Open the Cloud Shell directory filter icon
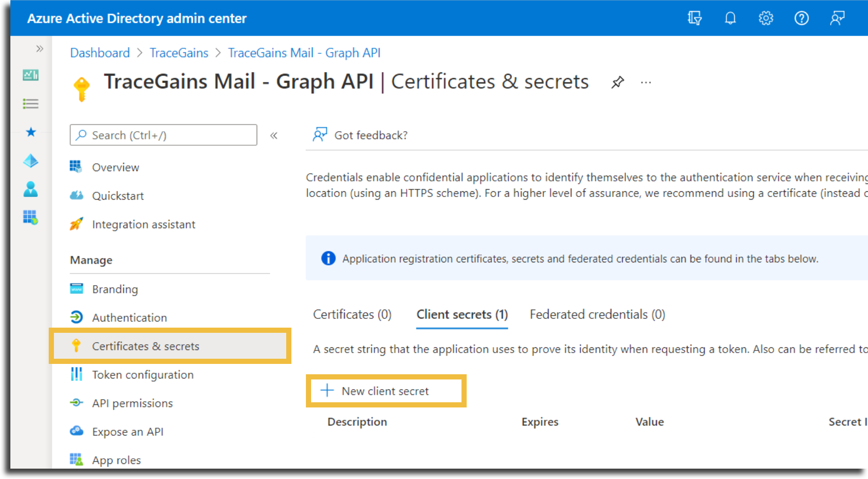The image size is (868, 479). [694, 18]
